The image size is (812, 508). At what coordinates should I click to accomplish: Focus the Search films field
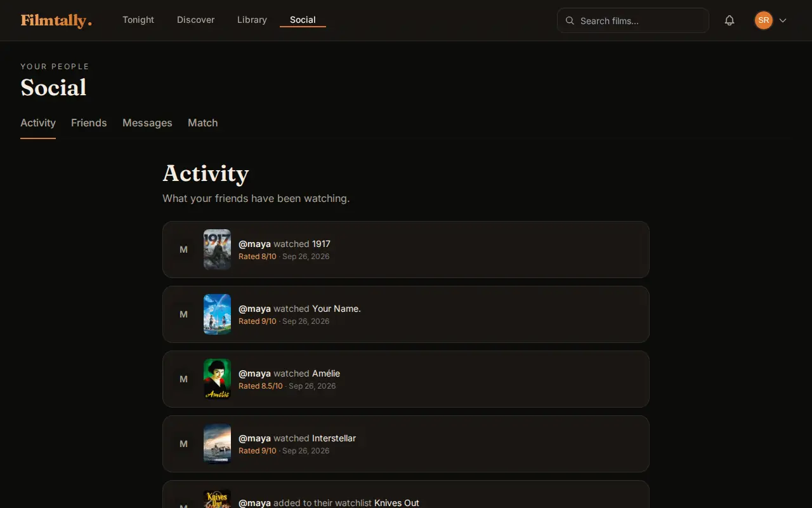633,20
